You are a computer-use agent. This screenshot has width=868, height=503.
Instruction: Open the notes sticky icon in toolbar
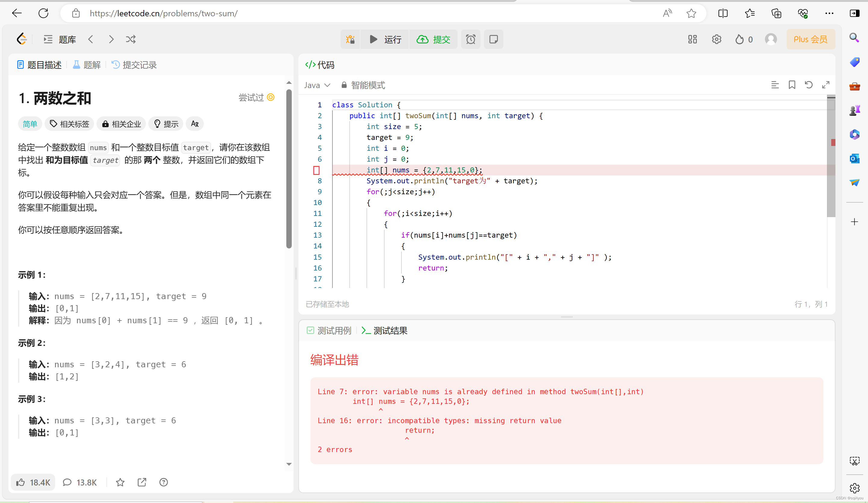(493, 39)
